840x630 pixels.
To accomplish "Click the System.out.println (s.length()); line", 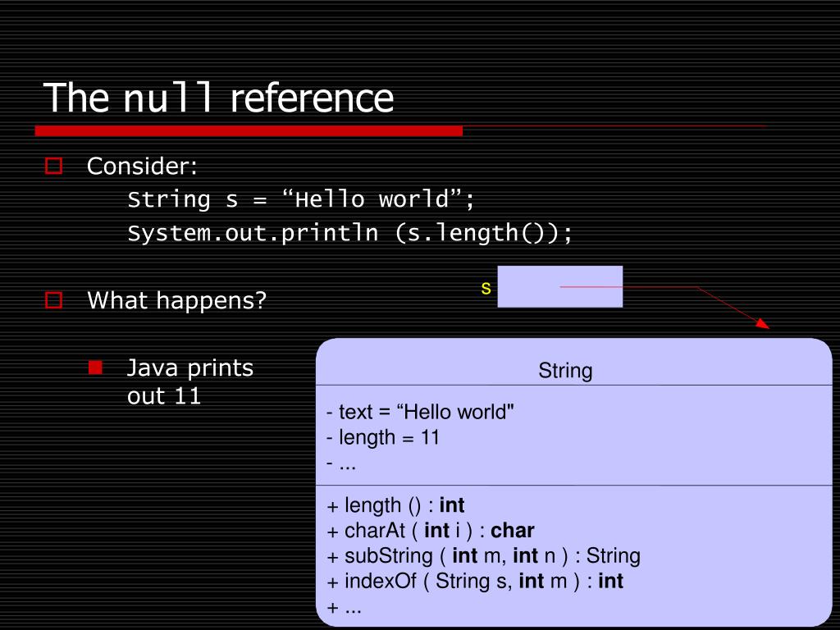I will pos(350,233).
